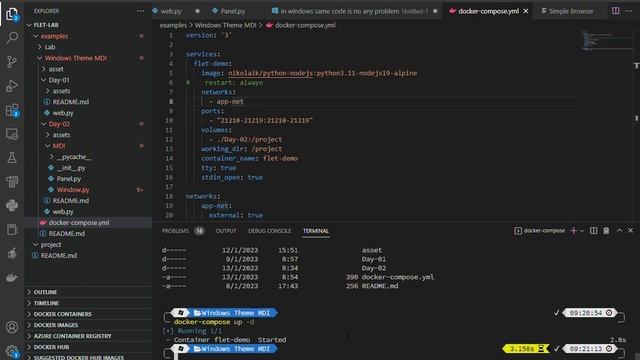Collapse the Day-01 folder
The width and height of the screenshot is (640, 360).
coord(59,80)
